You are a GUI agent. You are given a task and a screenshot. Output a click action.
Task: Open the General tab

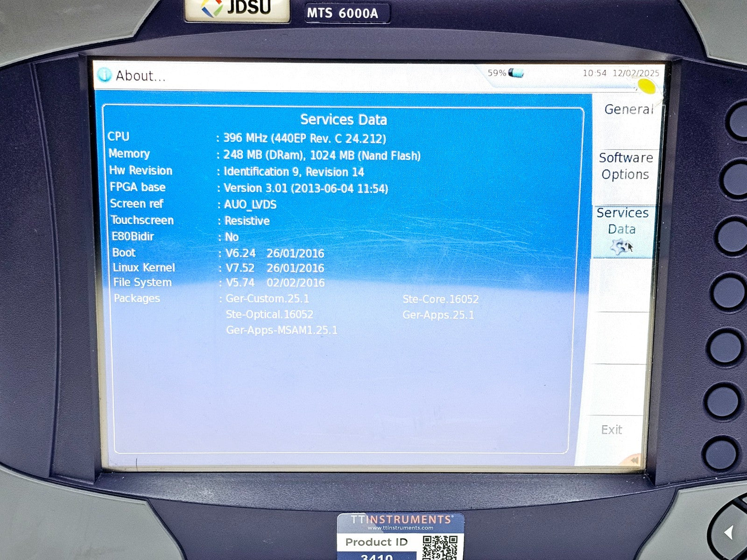(x=628, y=109)
